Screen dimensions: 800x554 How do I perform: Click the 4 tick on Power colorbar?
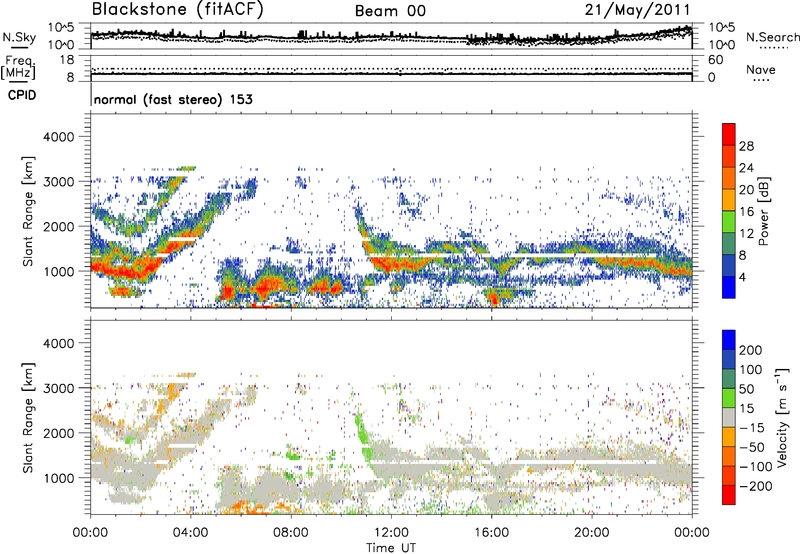(742, 277)
